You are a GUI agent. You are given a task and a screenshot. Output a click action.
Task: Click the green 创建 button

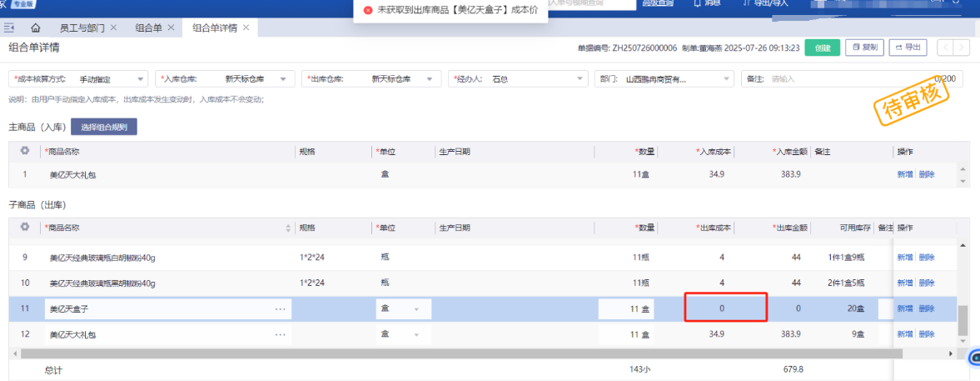[823, 48]
